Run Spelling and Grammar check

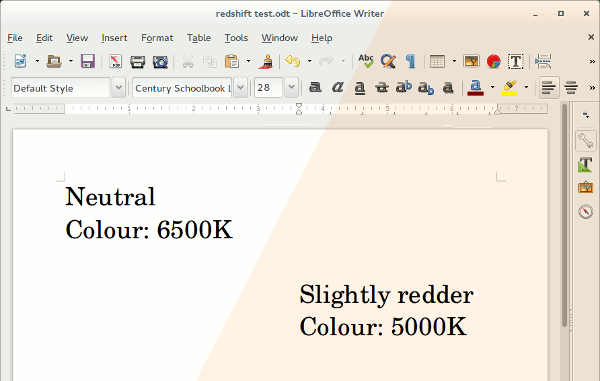(366, 61)
